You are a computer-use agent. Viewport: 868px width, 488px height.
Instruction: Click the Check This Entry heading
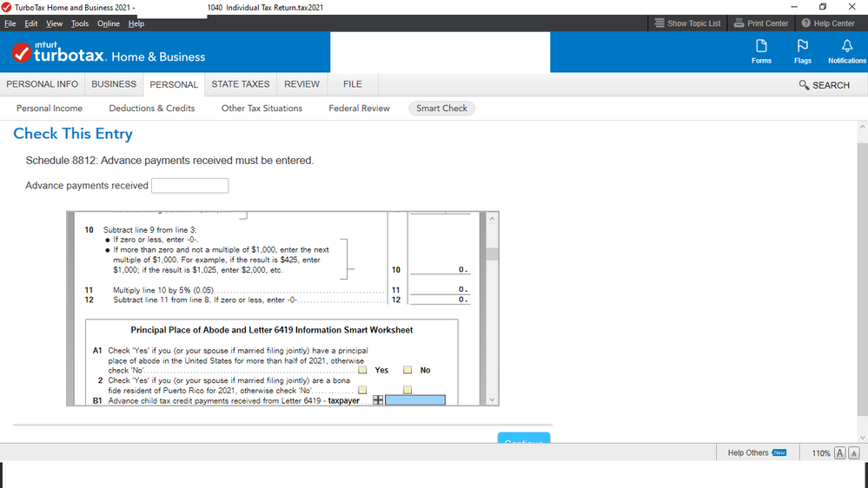pyautogui.click(x=73, y=134)
